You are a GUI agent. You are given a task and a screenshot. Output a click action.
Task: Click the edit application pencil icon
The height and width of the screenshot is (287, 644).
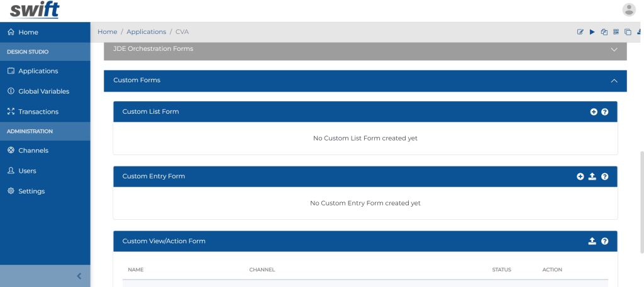(x=580, y=32)
